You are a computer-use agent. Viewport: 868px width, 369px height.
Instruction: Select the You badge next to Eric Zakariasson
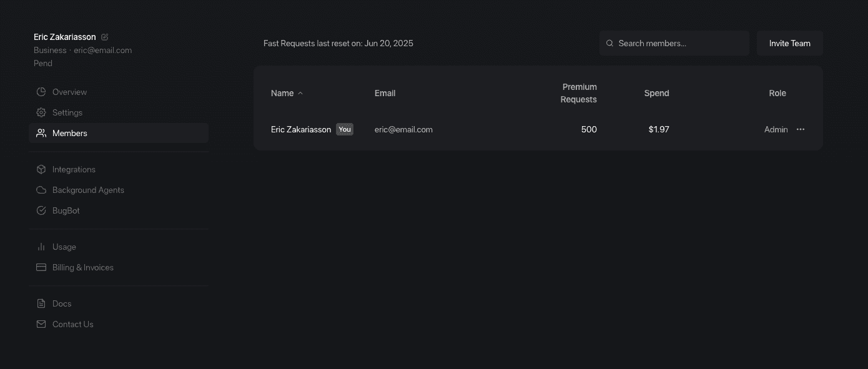click(x=344, y=129)
